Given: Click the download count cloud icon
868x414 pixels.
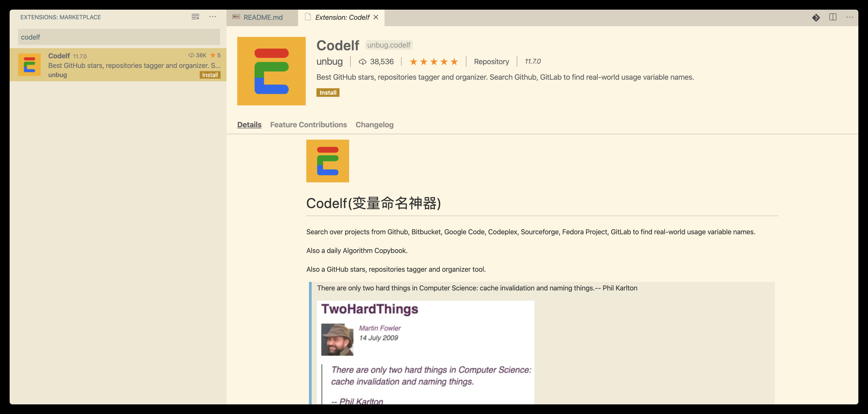Looking at the screenshot, I should coord(363,62).
